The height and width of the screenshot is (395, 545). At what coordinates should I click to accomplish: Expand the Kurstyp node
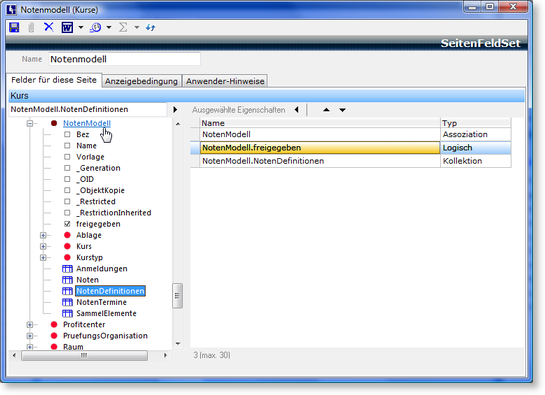tap(43, 258)
